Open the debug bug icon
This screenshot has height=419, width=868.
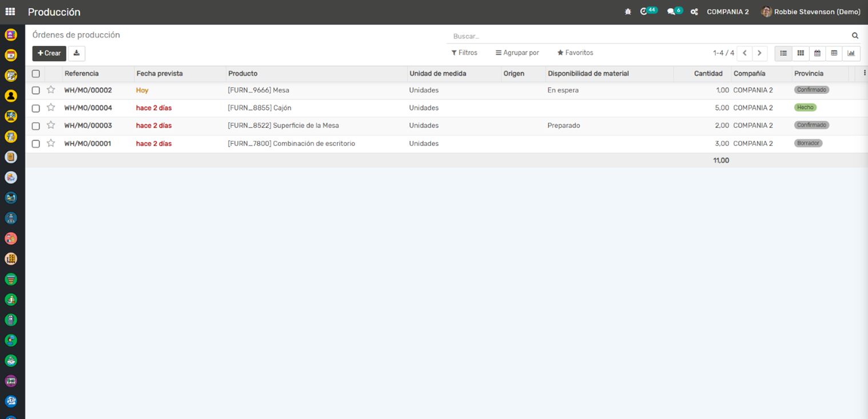(x=628, y=11)
